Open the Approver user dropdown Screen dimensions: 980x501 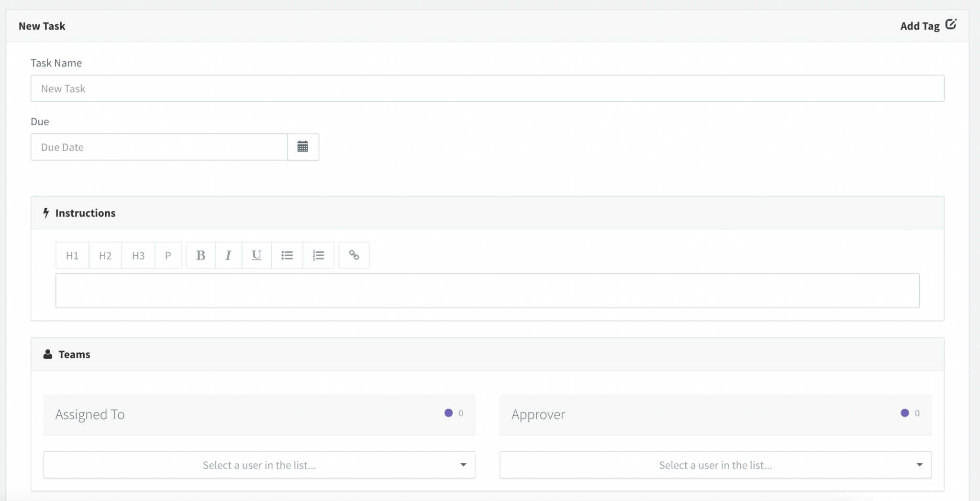pyautogui.click(x=715, y=465)
